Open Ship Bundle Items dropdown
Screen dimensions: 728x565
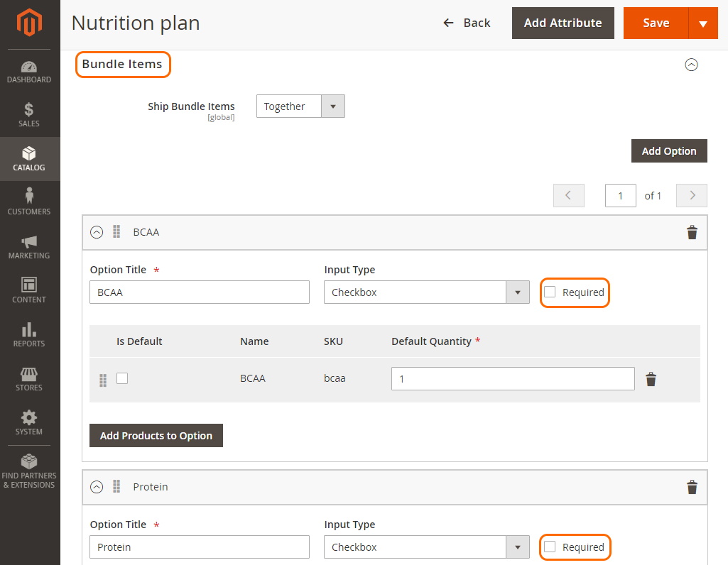[x=300, y=106]
